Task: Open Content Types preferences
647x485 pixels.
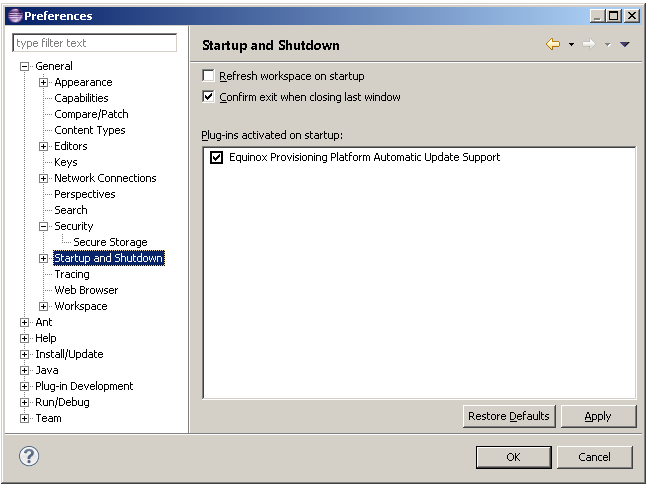Action: [90, 130]
